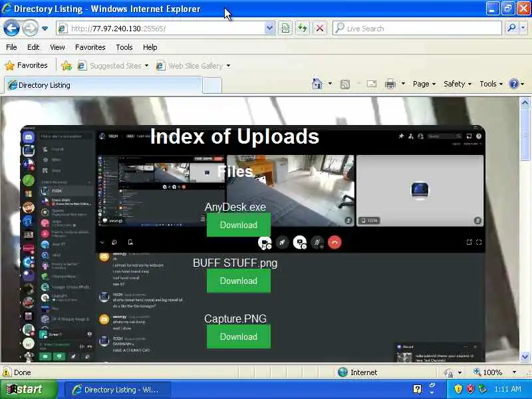Click into the Live Search box

pyautogui.click(x=417, y=29)
